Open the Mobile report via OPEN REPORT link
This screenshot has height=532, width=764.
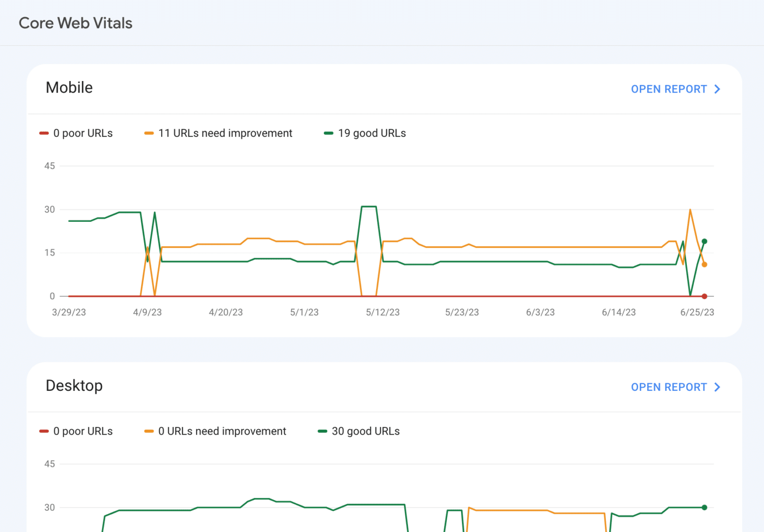669,89
